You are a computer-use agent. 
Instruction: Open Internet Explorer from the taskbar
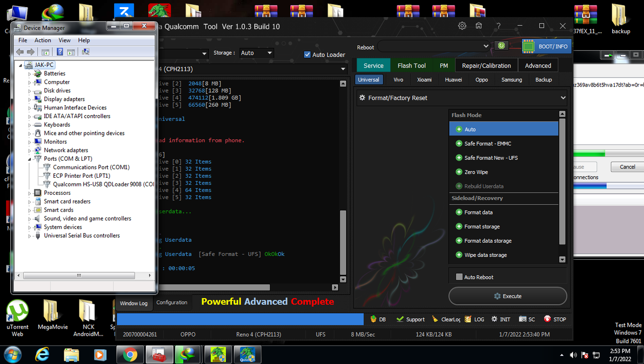(x=42, y=354)
